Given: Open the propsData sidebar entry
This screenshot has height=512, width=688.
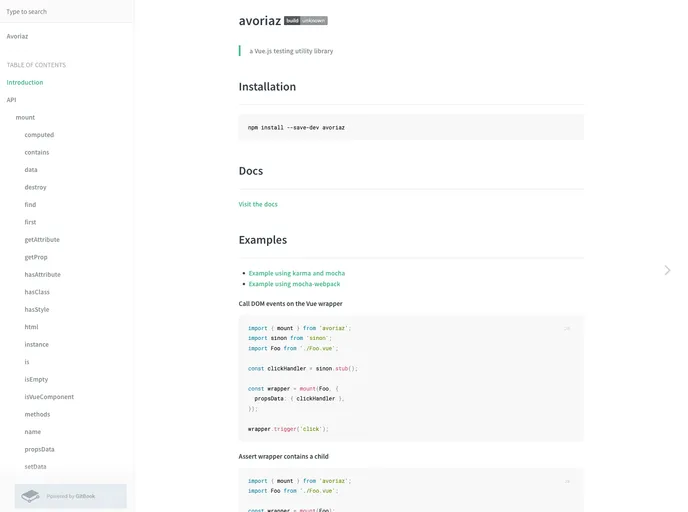Looking at the screenshot, I should click(x=40, y=449).
